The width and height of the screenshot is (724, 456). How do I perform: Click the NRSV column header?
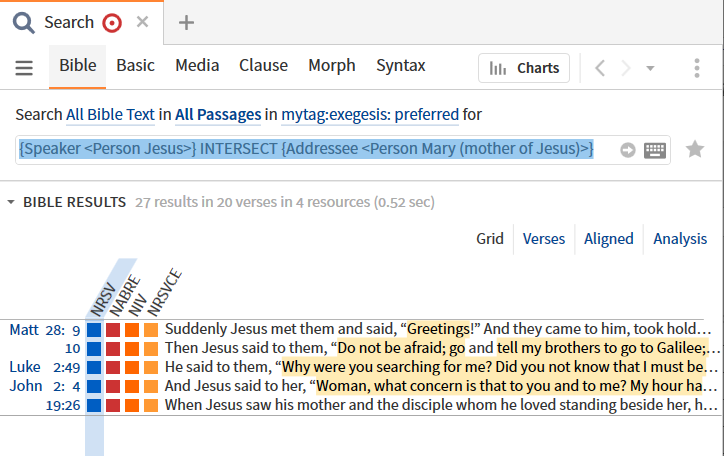pos(103,299)
